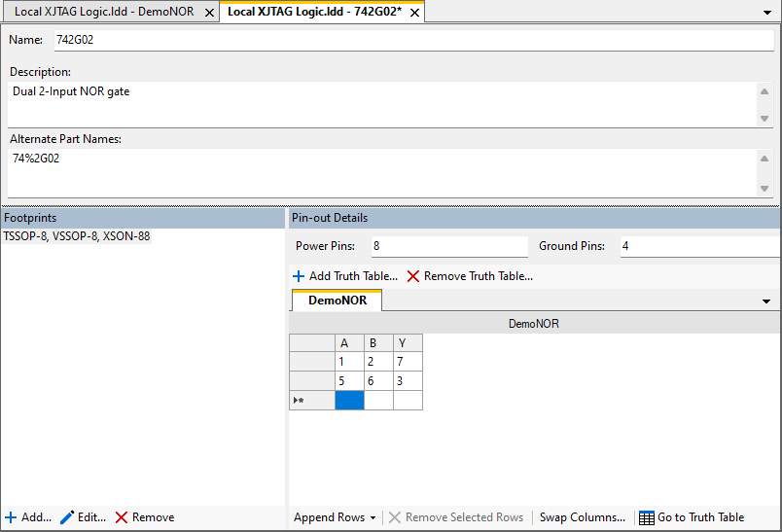Click the Add Truth Table plus icon
Screen dimensions: 782x532
299,276
